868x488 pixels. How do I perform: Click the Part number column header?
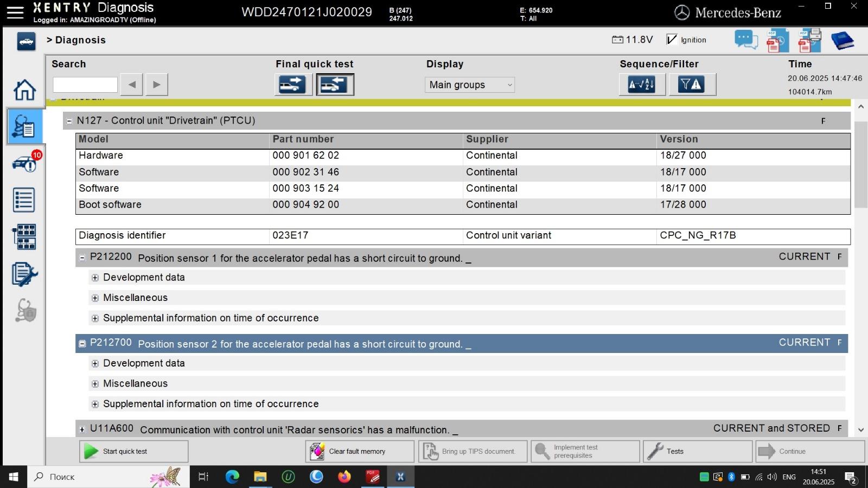click(x=303, y=139)
